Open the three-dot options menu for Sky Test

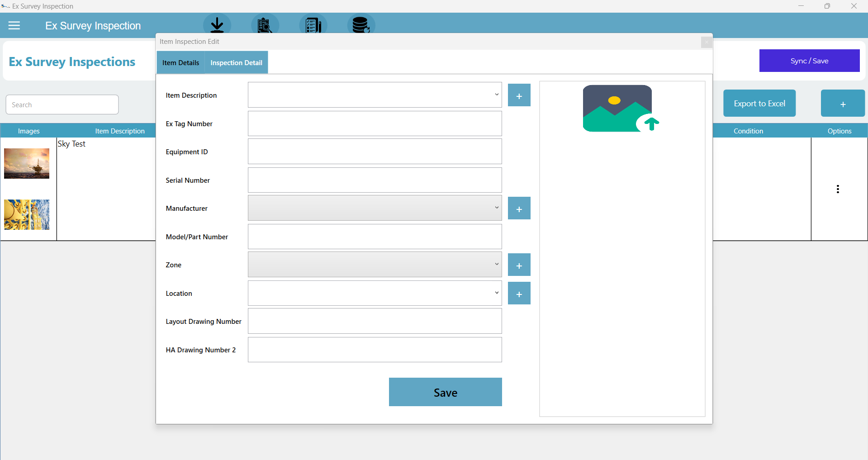pos(838,189)
